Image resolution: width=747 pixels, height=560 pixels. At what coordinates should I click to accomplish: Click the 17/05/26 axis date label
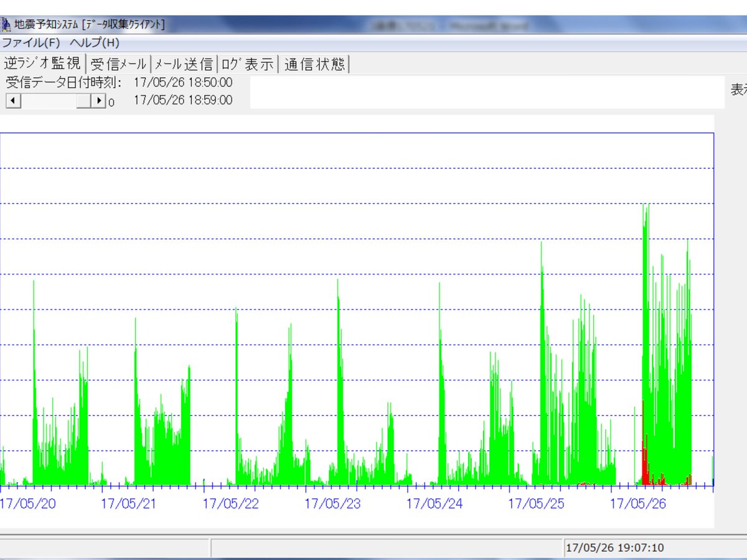pos(638,503)
